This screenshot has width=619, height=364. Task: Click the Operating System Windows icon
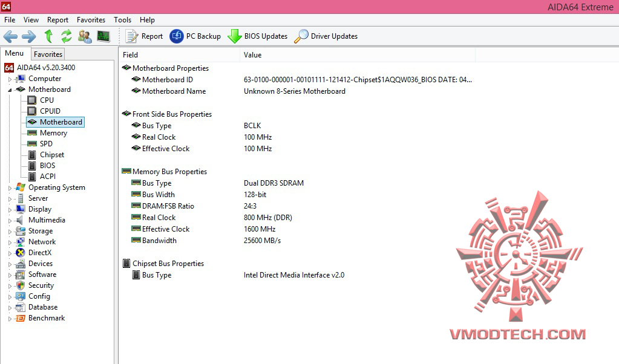tap(21, 187)
